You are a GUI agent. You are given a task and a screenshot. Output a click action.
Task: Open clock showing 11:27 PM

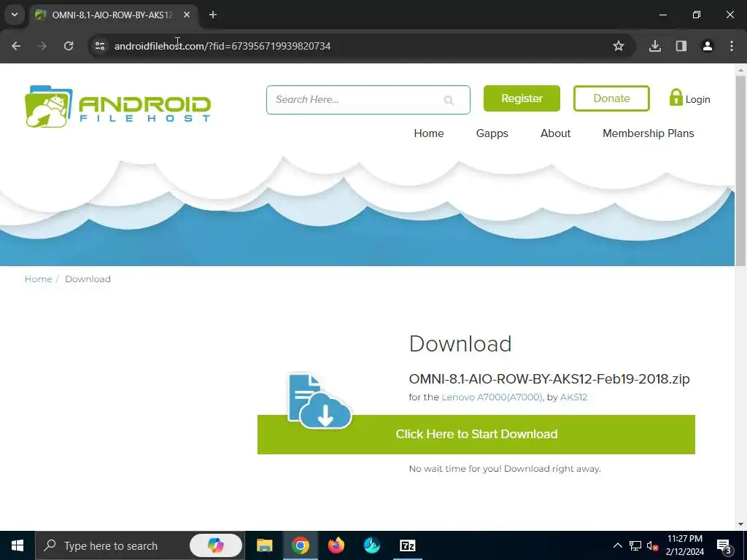[x=684, y=545]
